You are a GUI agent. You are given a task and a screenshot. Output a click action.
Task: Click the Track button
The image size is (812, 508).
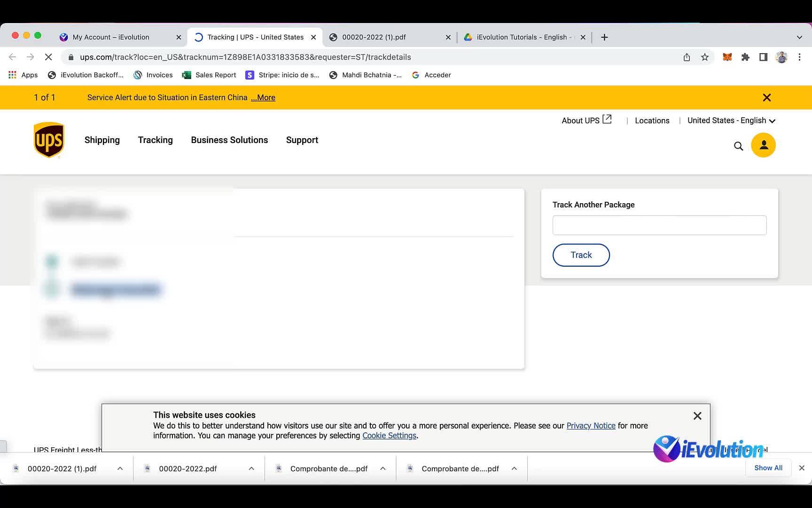point(581,255)
